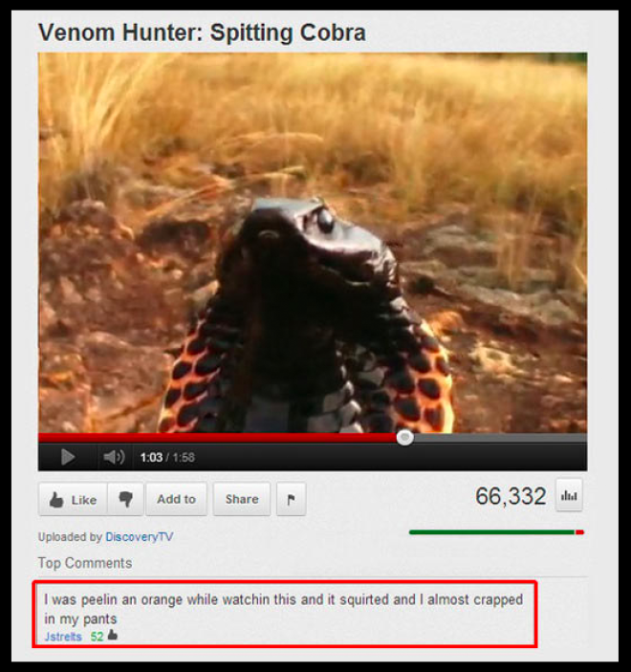The height and width of the screenshot is (672, 631).
Task: Thumbs-up the orange peeling comment
Action: coord(113,635)
